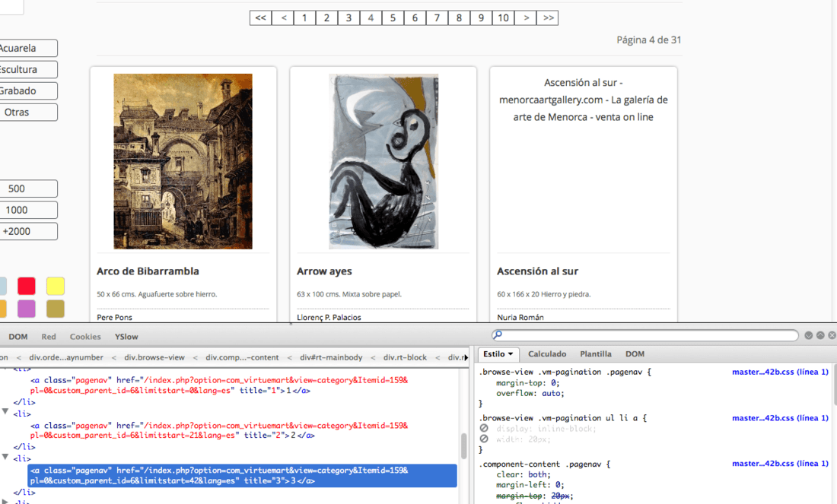Go to pagination page 5
Screen dimensions: 837x504
(x=393, y=18)
